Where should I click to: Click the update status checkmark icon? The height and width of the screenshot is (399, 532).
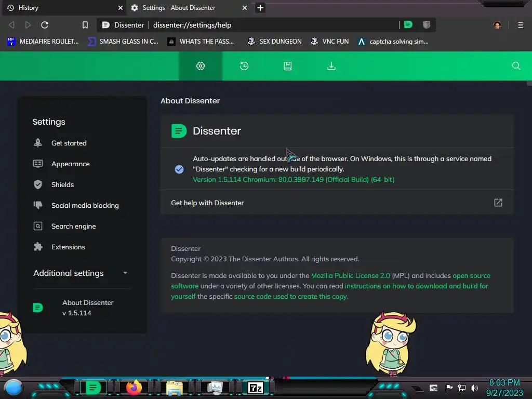(179, 169)
